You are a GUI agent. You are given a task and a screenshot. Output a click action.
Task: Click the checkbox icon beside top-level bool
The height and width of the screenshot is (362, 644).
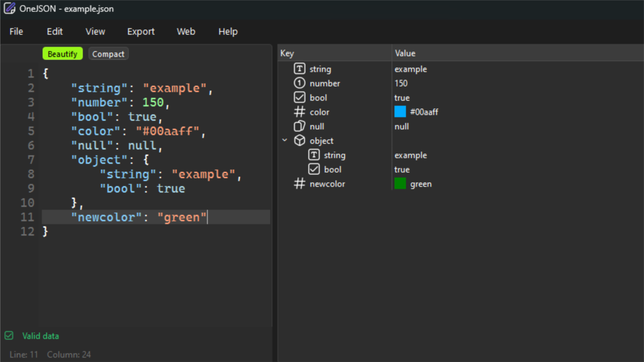click(x=299, y=98)
